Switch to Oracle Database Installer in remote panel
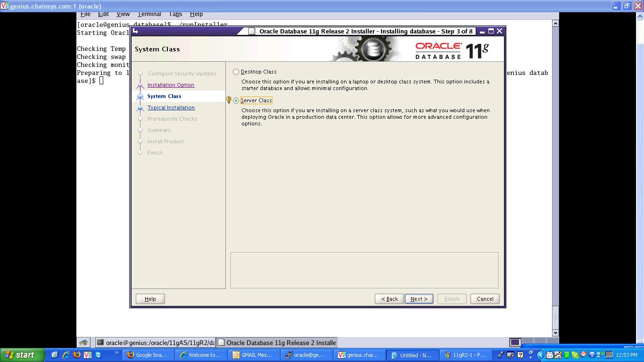 [276, 343]
